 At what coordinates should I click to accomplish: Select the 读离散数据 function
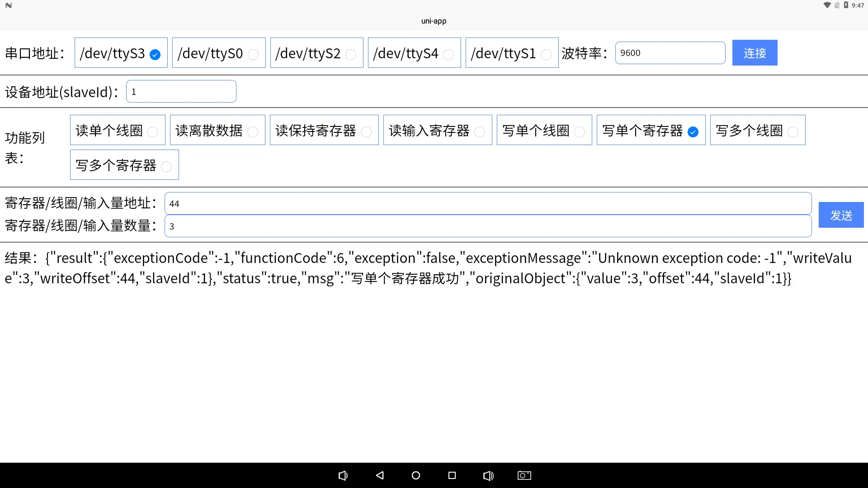click(217, 130)
